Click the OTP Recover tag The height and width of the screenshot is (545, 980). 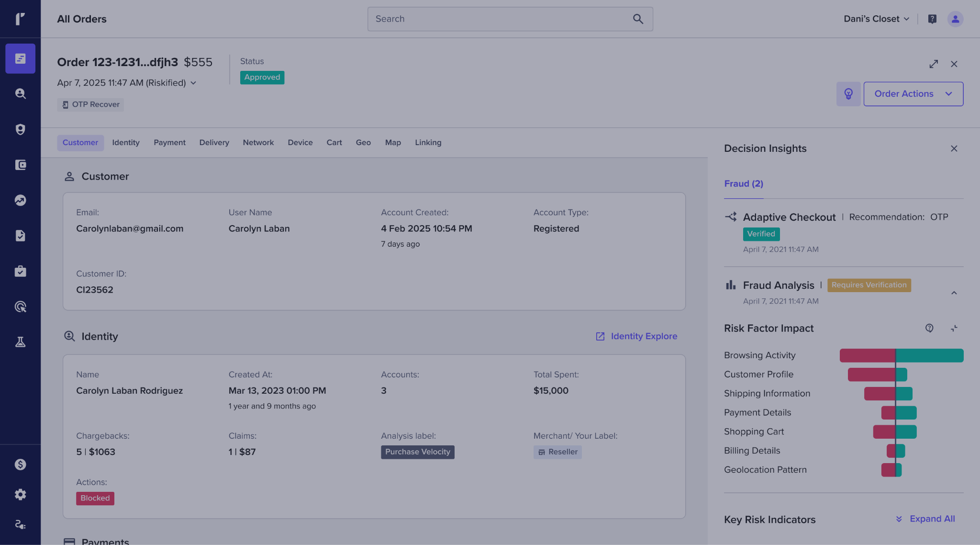(90, 104)
